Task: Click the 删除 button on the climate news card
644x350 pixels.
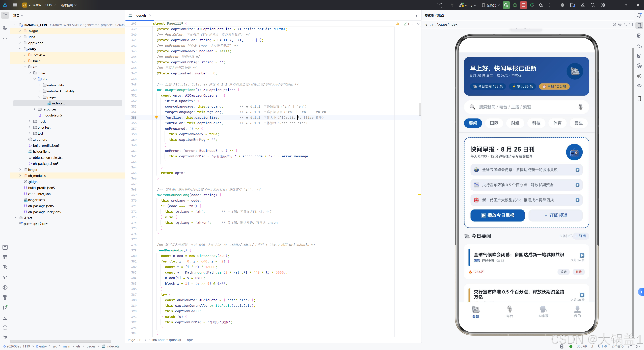Action: tap(578, 272)
